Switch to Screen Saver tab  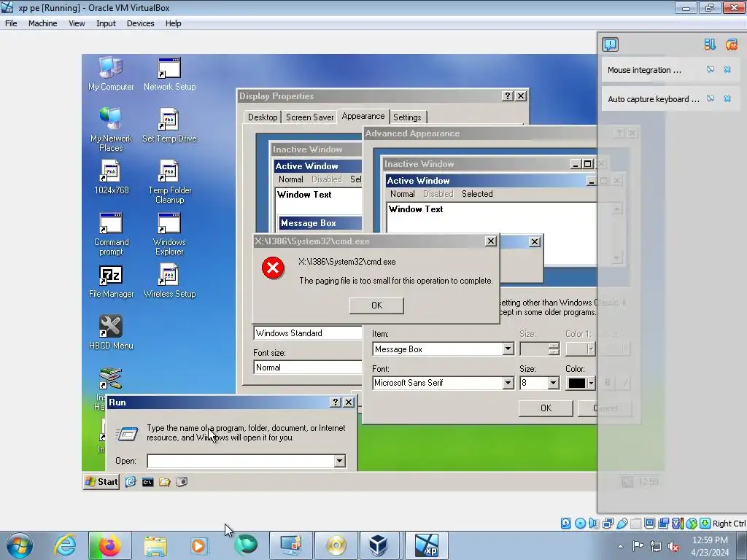tap(309, 117)
